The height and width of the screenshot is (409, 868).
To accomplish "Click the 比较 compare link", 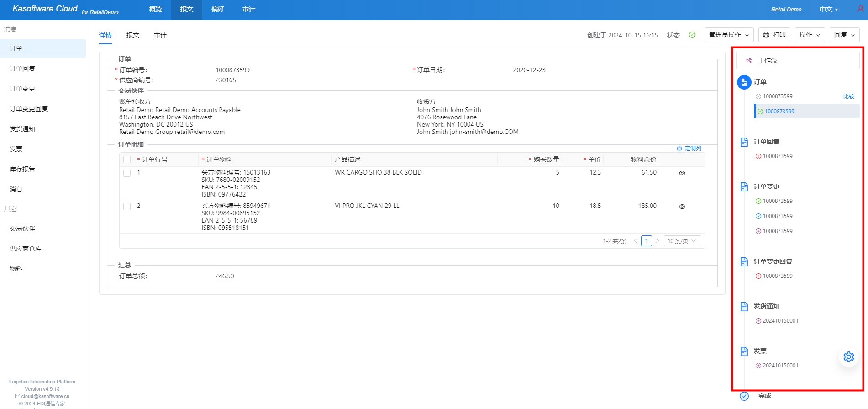I will pos(848,96).
